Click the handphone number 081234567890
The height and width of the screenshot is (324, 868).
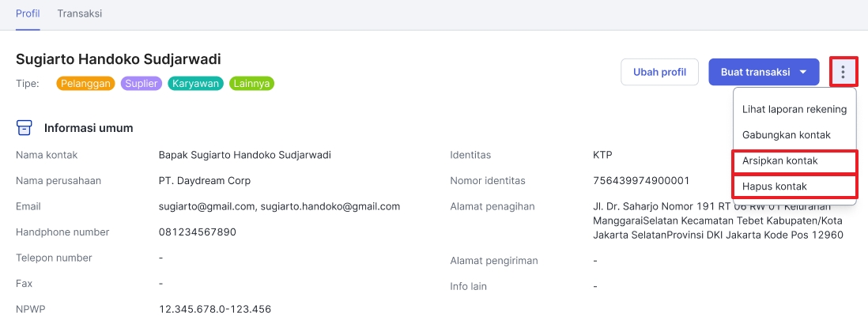[x=197, y=232]
